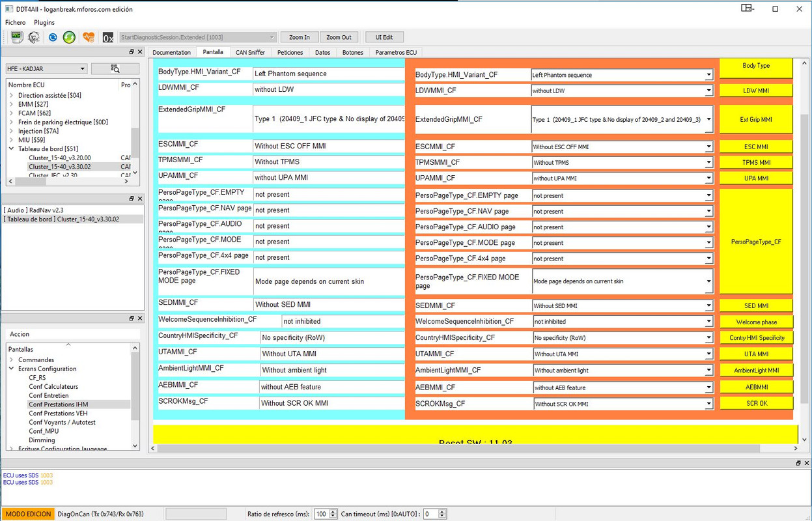Click the 0x hexadecimal icon
The image size is (812, 521).
[x=108, y=37]
